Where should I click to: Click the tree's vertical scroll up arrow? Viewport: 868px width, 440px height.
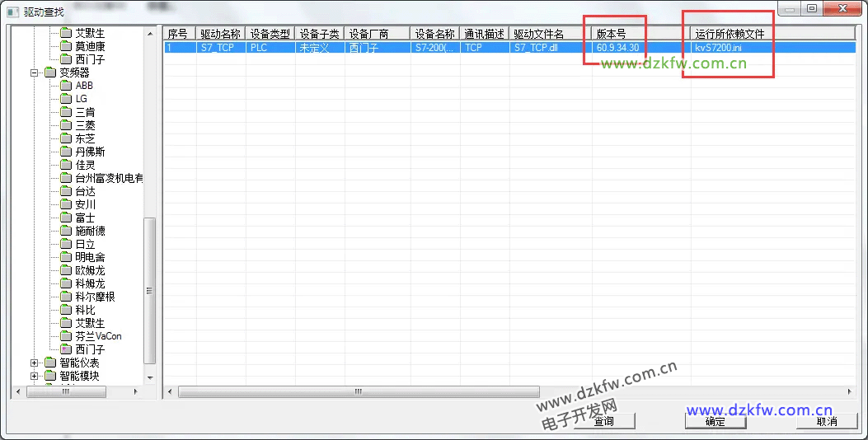pyautogui.click(x=150, y=34)
